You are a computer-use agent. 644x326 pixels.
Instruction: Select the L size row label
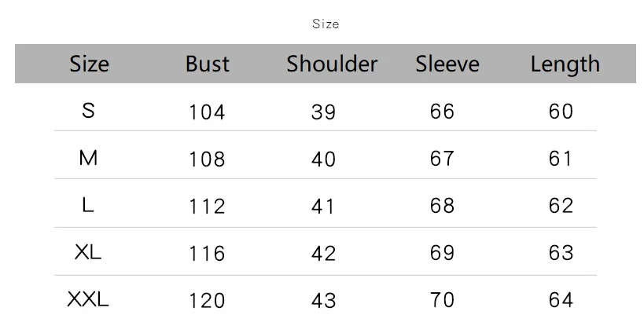click(x=88, y=205)
